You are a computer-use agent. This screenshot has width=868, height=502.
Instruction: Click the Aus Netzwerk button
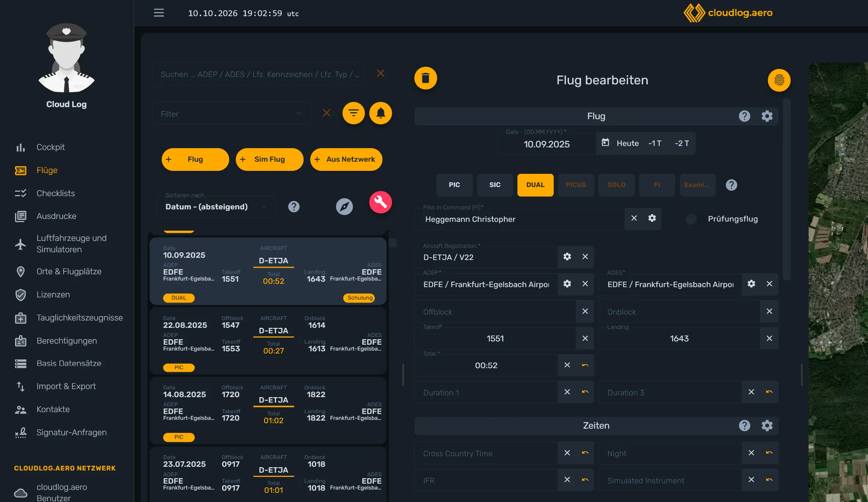pos(346,159)
